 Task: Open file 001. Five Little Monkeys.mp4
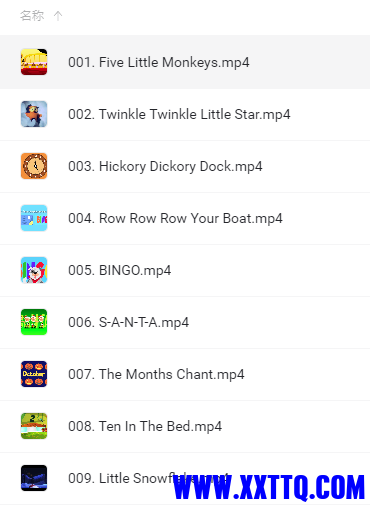[159, 62]
